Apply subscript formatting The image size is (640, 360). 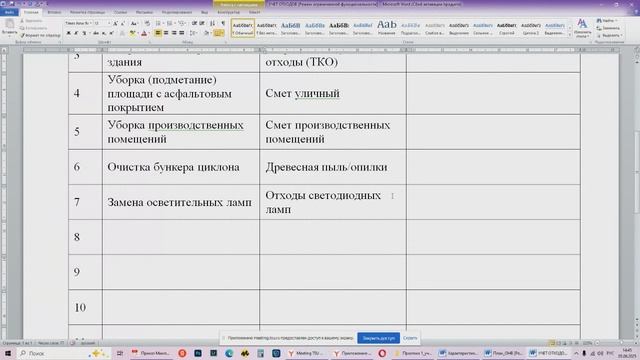[104, 33]
